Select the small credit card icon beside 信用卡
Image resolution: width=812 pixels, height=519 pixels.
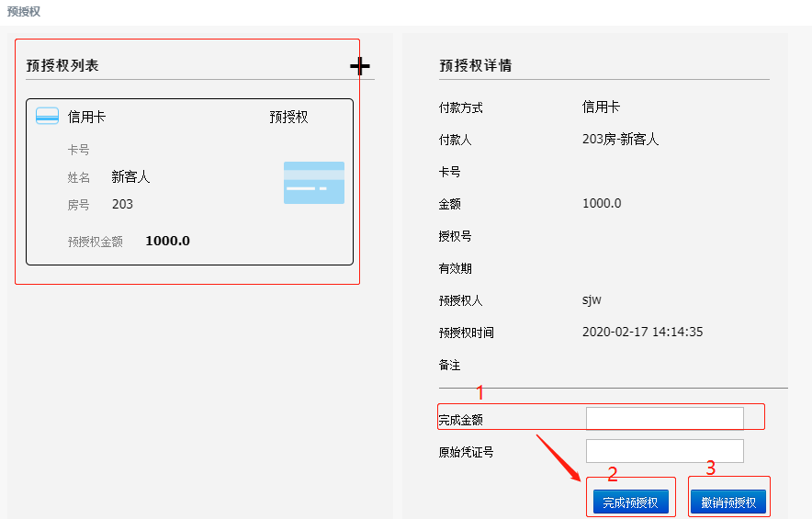(47, 116)
